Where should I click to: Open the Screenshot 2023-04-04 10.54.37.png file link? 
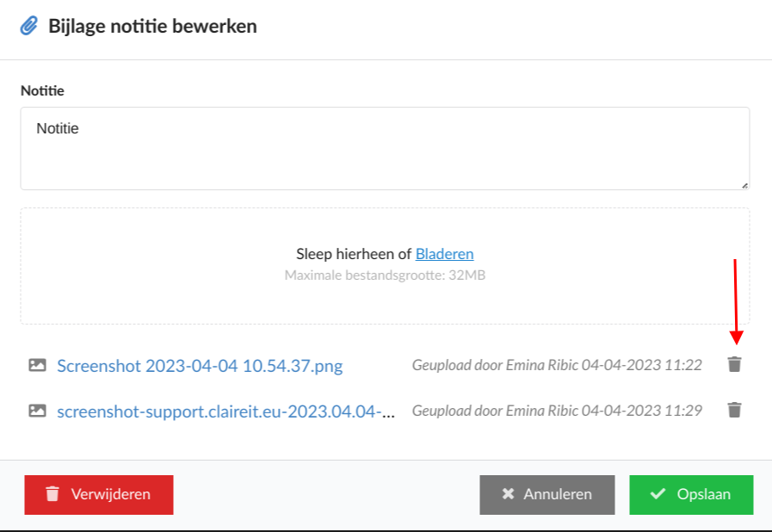coord(200,366)
